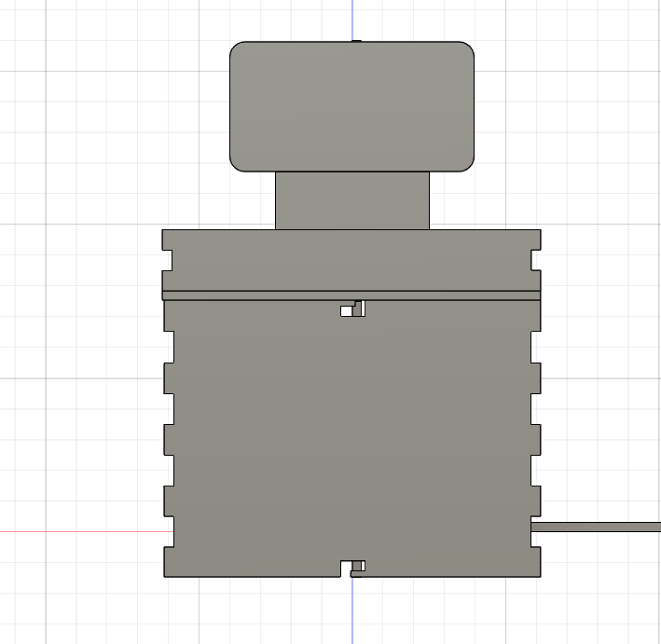Select the middle finger-joint tab on left edge
Image resolution: width=661 pixels, height=644 pixels.
tap(169, 438)
